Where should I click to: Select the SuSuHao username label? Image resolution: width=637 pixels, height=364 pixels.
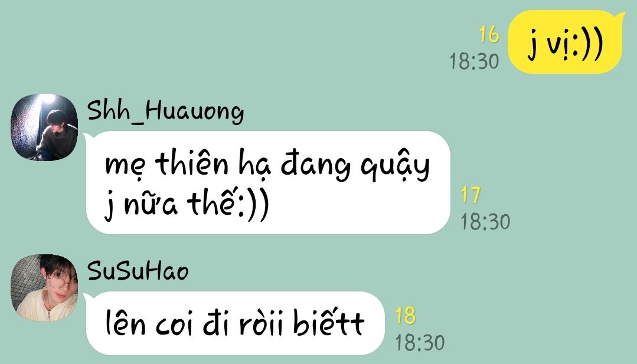(x=138, y=271)
